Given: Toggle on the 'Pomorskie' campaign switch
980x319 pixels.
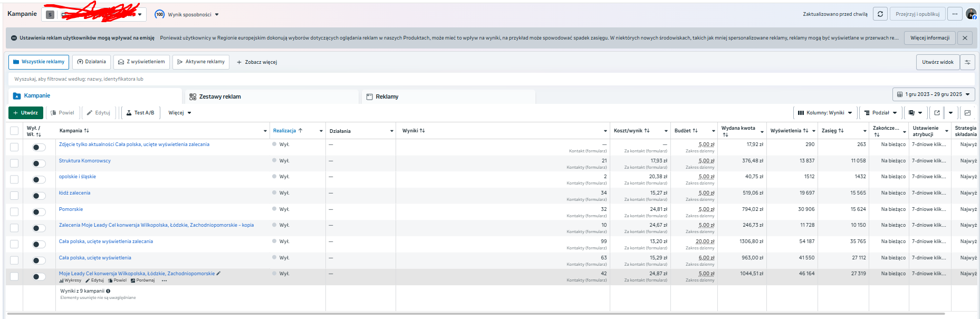Looking at the screenshot, I should [x=39, y=212].
